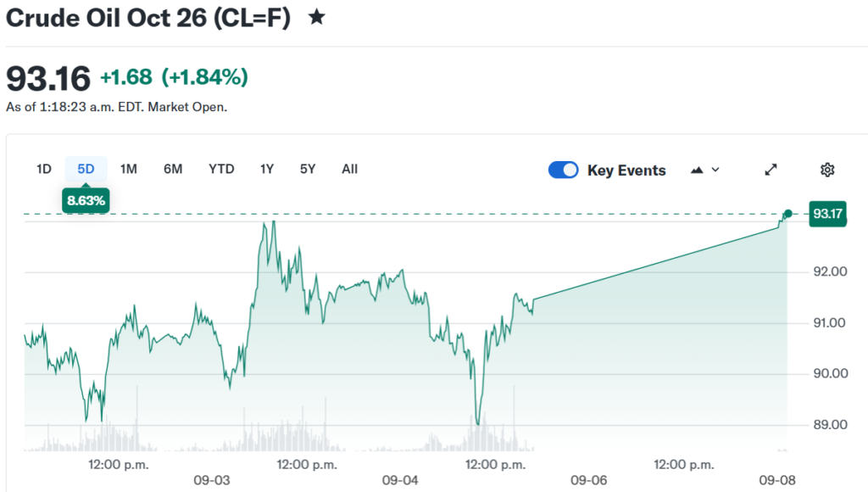Show the All time range
This screenshot has width=868, height=492.
pyautogui.click(x=349, y=169)
